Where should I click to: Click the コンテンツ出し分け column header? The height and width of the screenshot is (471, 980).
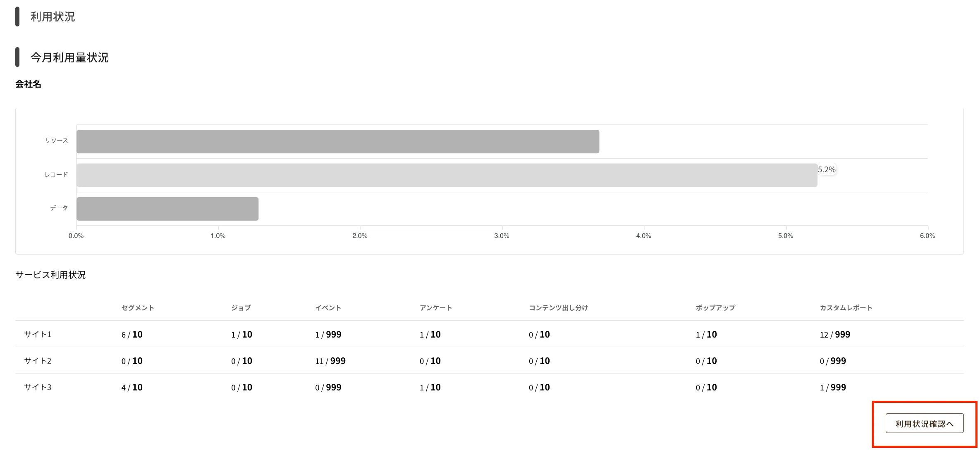click(558, 308)
